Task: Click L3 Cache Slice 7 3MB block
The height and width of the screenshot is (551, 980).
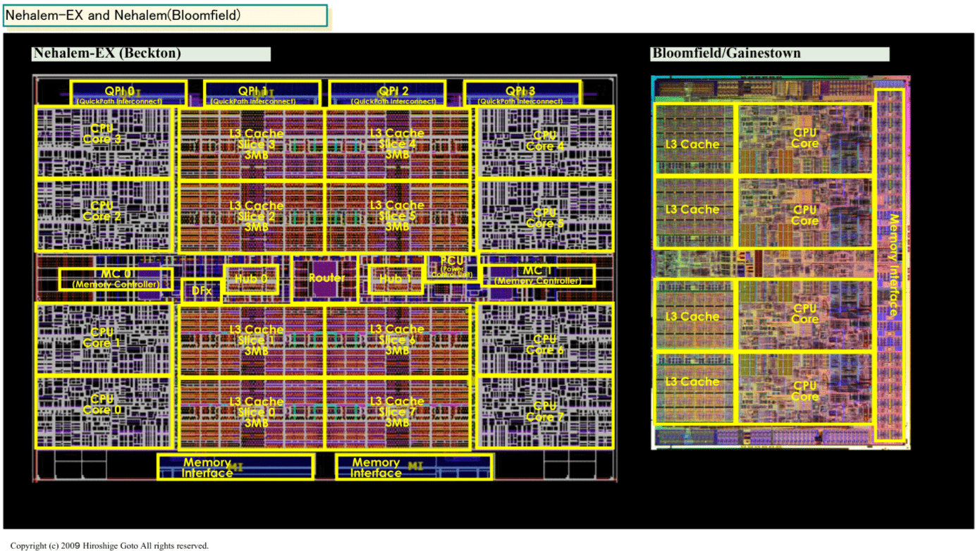Action: coord(398,414)
